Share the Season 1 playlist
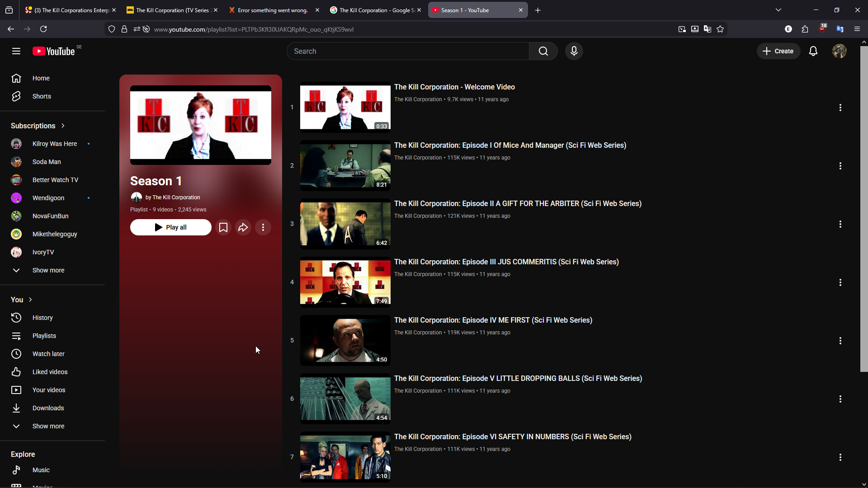Screen dimensions: 868x488 pyautogui.click(x=243, y=227)
